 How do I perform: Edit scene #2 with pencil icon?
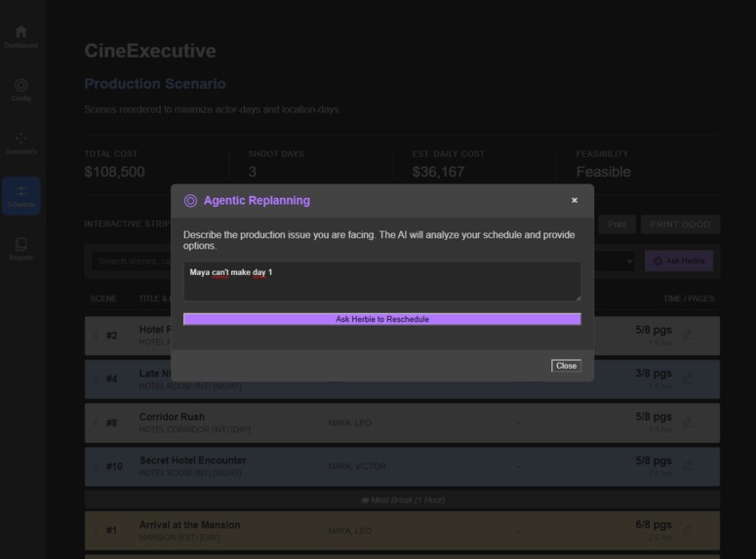tap(688, 335)
